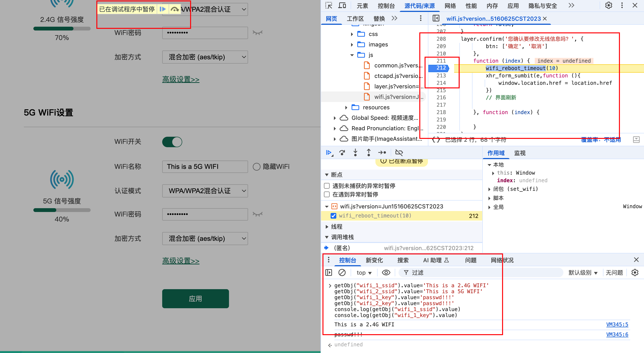Click the Step arrow-dot icon

tap(382, 152)
